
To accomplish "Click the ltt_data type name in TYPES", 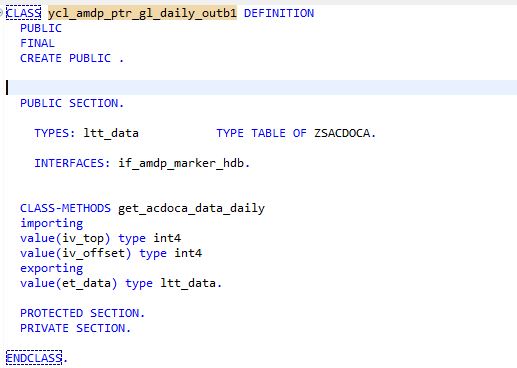I will pos(111,133).
